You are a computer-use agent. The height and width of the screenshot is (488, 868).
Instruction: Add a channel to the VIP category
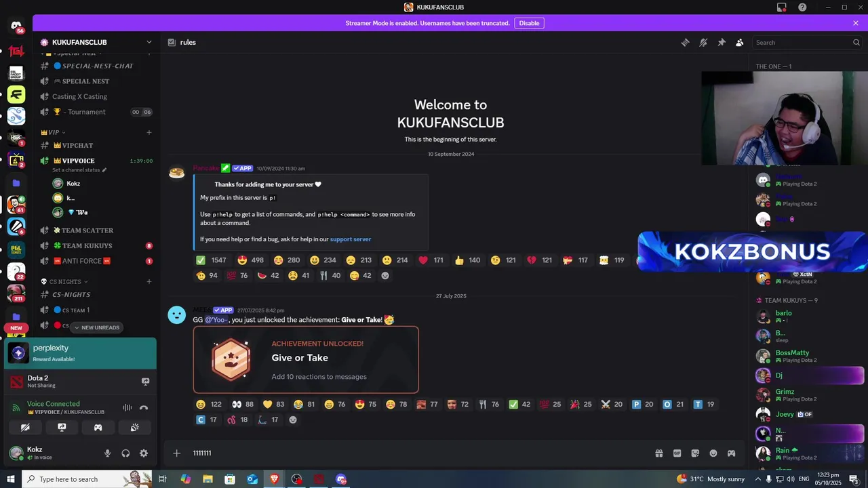point(149,132)
